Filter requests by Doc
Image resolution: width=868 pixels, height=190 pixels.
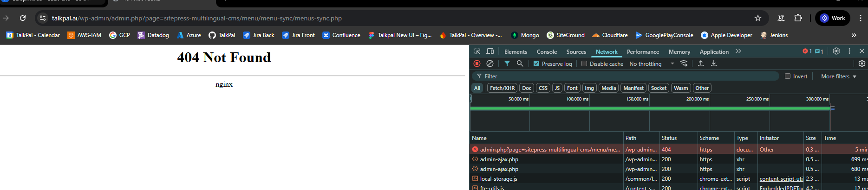527,88
